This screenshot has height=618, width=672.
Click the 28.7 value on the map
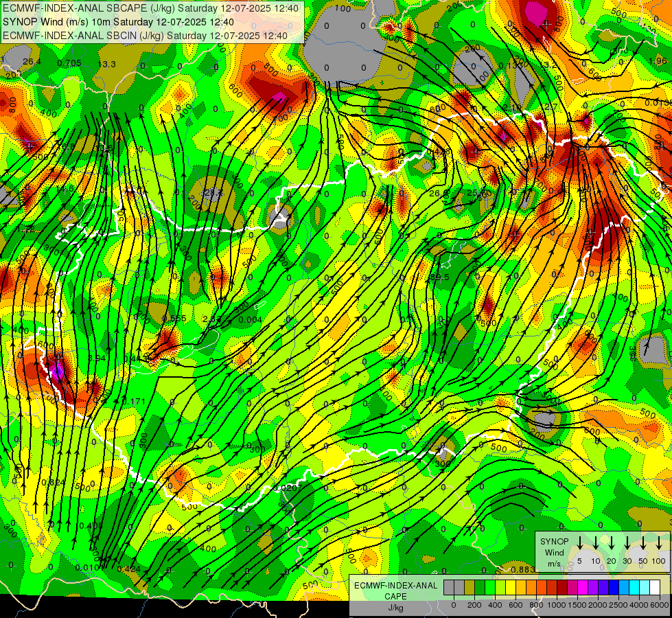click(213, 192)
